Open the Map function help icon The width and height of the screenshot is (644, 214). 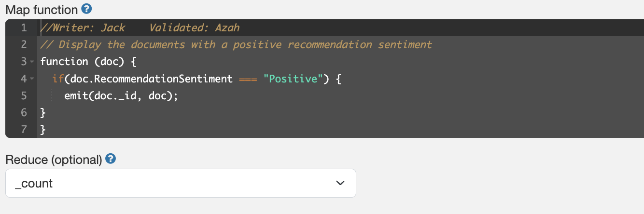(86, 9)
